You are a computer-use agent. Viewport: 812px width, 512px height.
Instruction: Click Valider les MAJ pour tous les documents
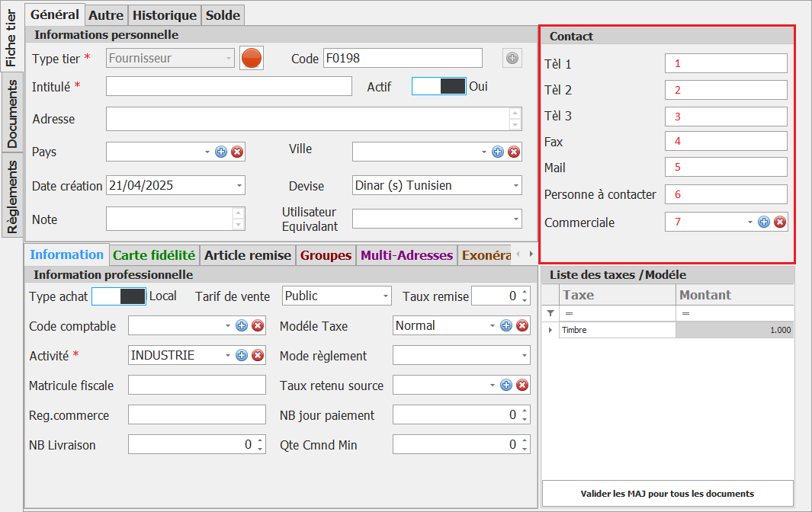point(667,493)
